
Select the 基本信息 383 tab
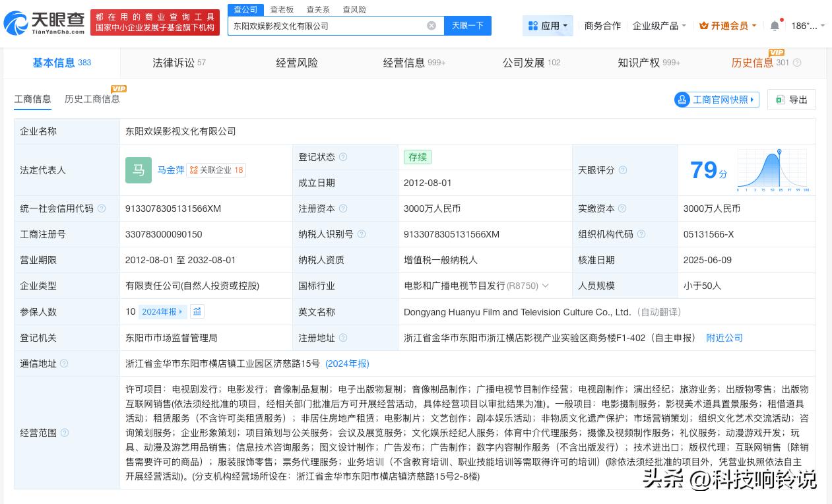tap(62, 63)
